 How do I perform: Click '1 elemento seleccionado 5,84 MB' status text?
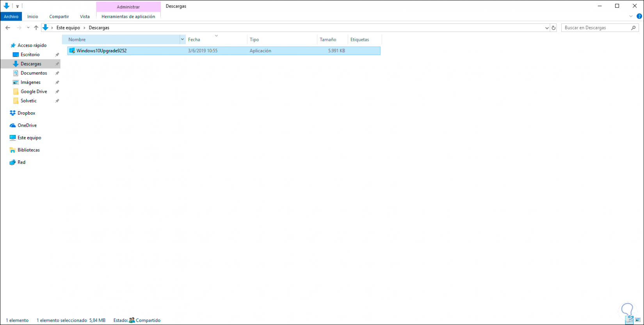[x=71, y=320]
